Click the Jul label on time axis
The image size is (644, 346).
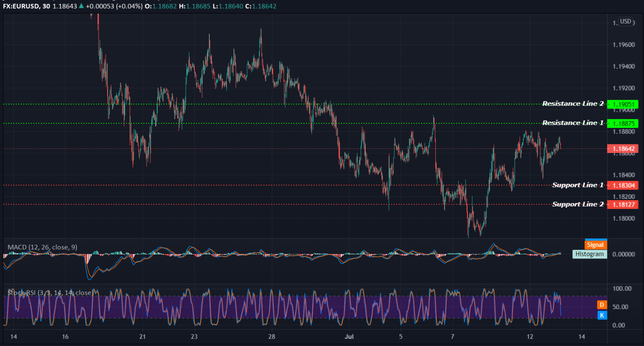(349, 336)
